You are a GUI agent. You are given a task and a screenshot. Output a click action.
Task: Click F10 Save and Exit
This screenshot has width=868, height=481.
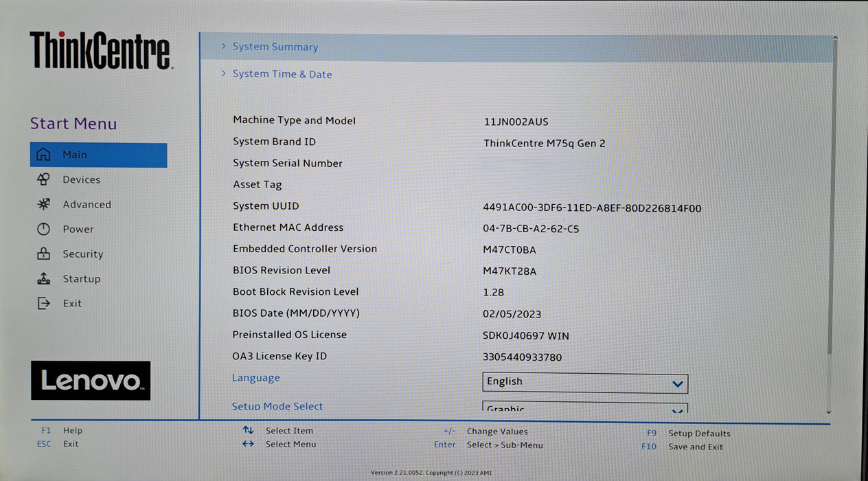(682, 447)
